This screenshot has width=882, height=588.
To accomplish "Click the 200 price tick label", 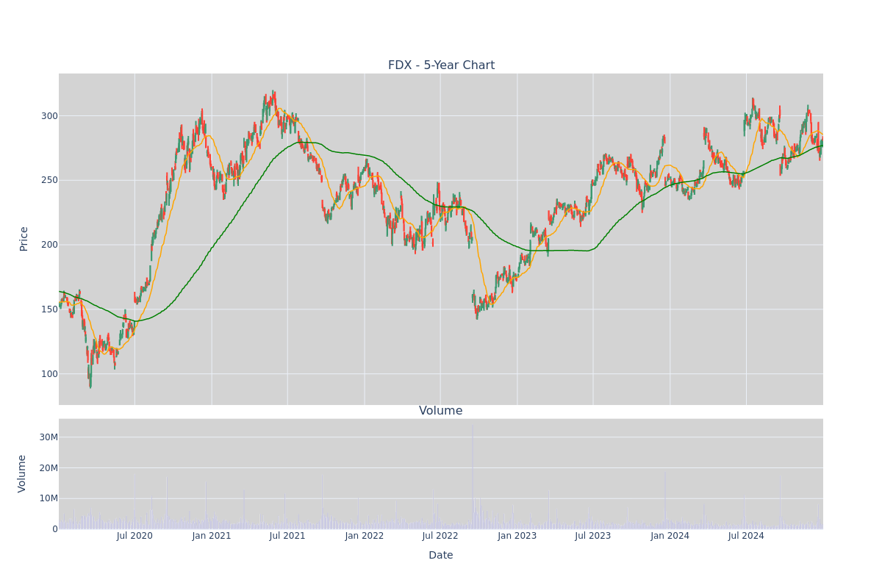I will tap(49, 245).
